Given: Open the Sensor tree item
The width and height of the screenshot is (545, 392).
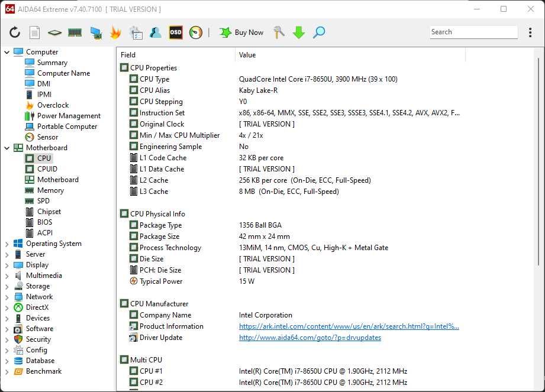Looking at the screenshot, I should [x=47, y=137].
